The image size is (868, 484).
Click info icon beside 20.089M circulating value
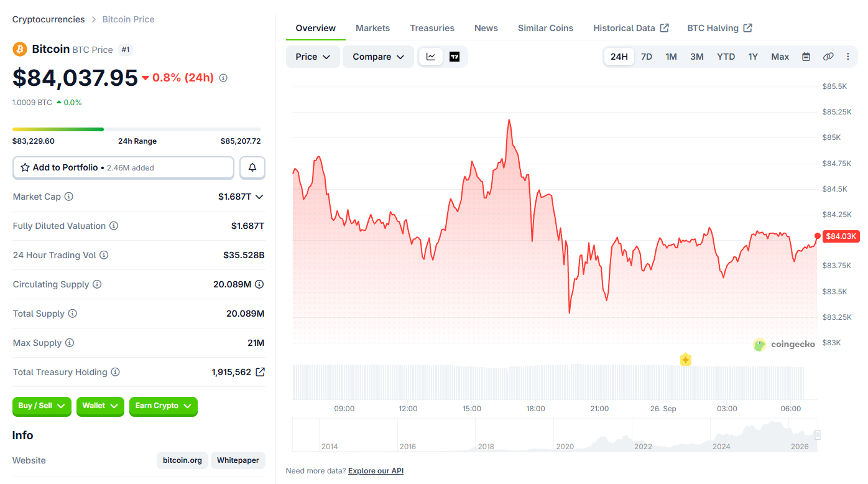(259, 284)
